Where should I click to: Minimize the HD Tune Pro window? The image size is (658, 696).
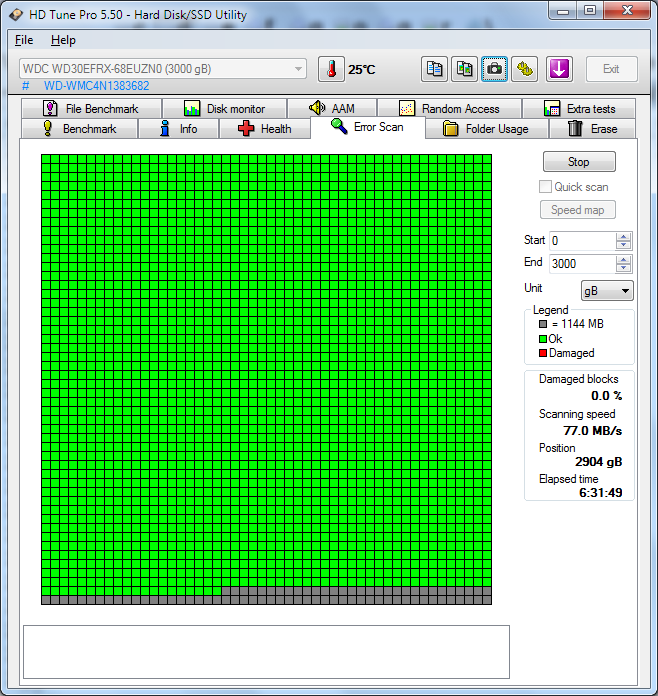tap(563, 11)
